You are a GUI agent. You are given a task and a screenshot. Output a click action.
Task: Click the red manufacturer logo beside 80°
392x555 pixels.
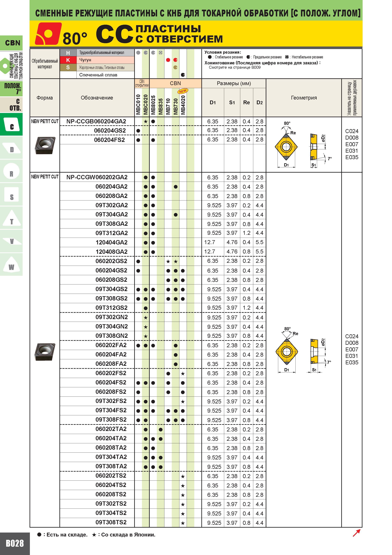(48, 33)
